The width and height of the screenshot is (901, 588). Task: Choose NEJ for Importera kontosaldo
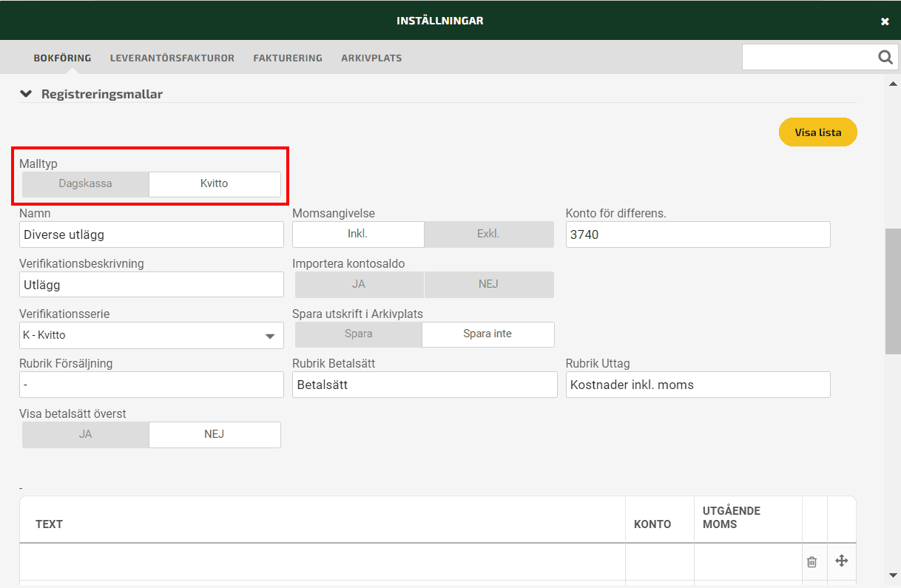tap(488, 284)
